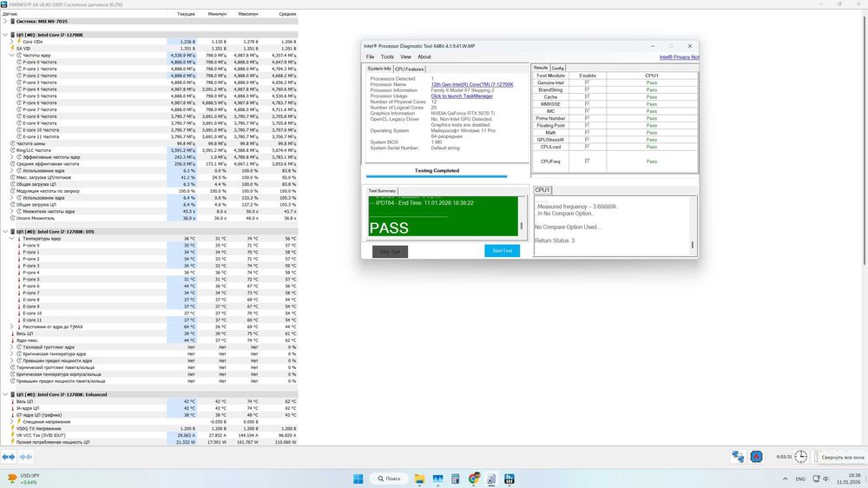Click HWiNFO collapse-columns arrows icon in bottom bar
The image size is (868, 488).
(26, 457)
